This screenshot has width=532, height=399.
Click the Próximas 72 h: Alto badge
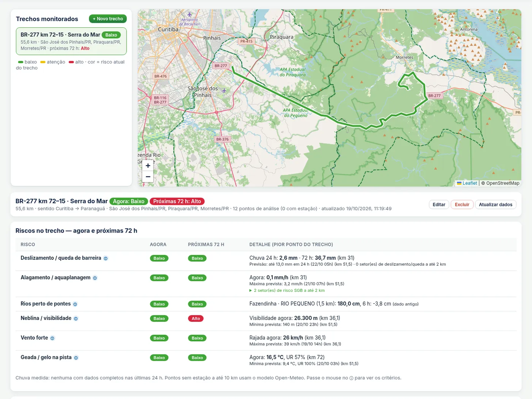point(177,201)
